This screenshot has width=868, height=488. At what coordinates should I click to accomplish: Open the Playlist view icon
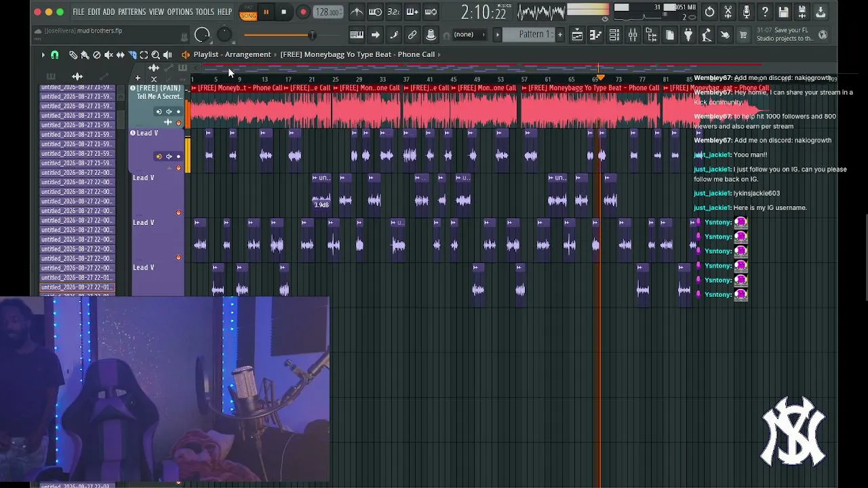click(577, 35)
